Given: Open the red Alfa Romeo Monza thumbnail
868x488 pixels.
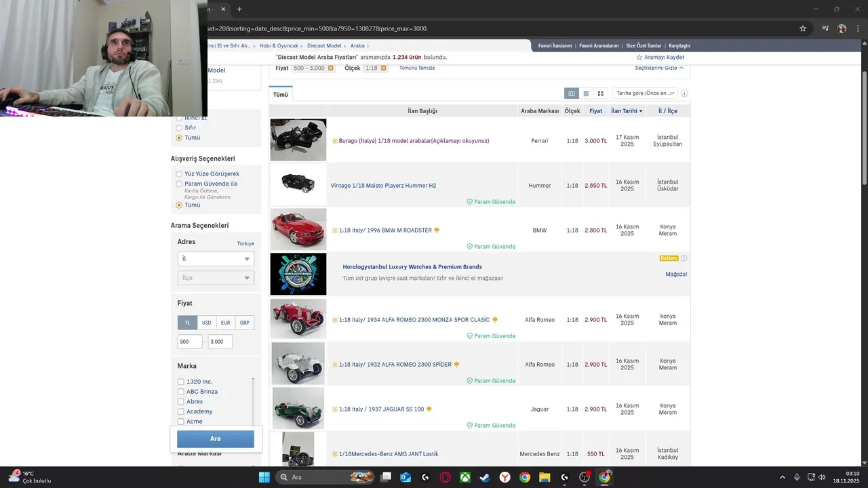Looking at the screenshot, I should (x=298, y=319).
